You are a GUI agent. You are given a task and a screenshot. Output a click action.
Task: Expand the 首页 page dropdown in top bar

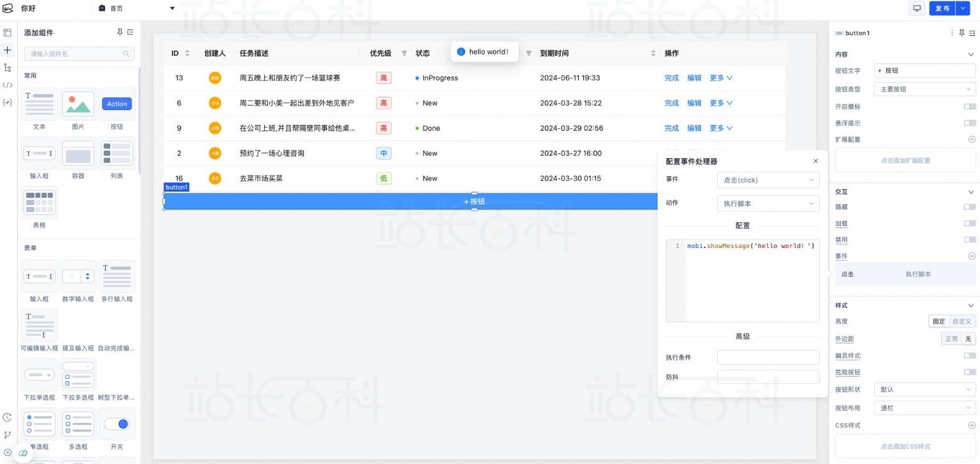tap(171, 8)
